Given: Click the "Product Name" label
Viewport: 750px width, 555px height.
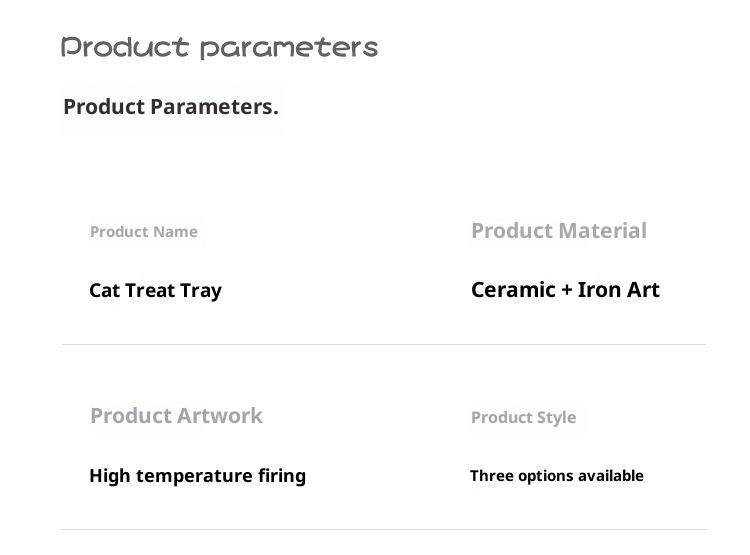Looking at the screenshot, I should point(144,232).
